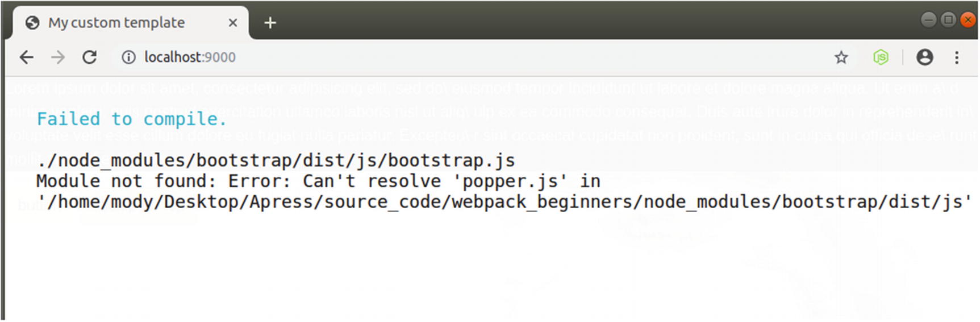980x322 pixels.
Task: Click the forward navigation arrow
Action: [x=58, y=57]
